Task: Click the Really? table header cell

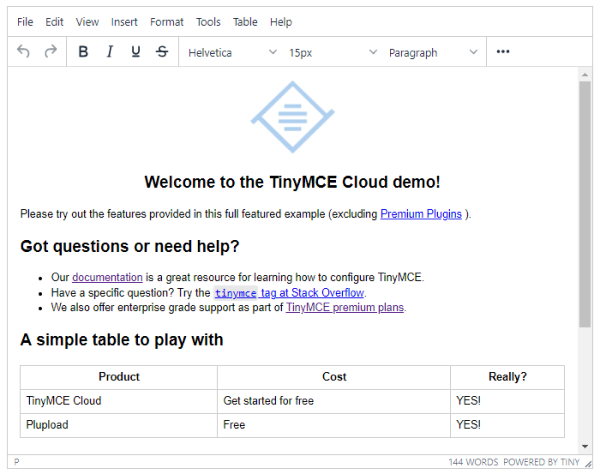Action: pos(507,377)
